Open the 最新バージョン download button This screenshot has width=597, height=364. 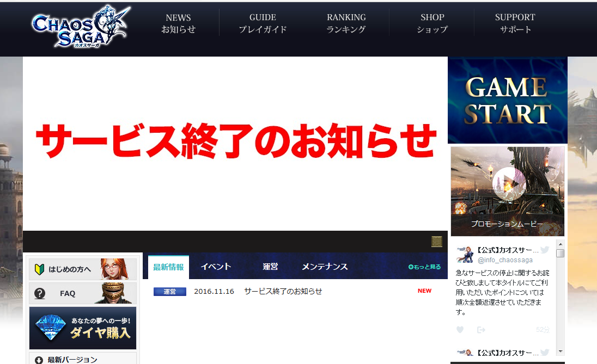(83, 359)
